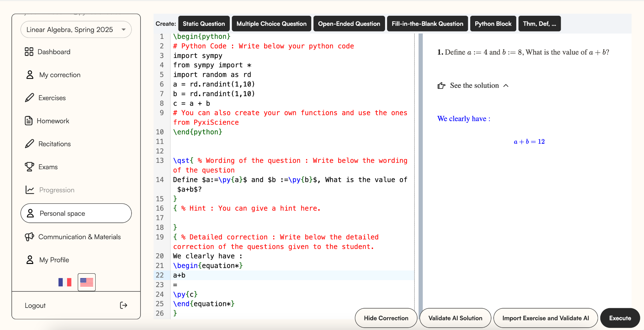Open the Linear Algebra Spring 2025 course dropdown

(76, 29)
